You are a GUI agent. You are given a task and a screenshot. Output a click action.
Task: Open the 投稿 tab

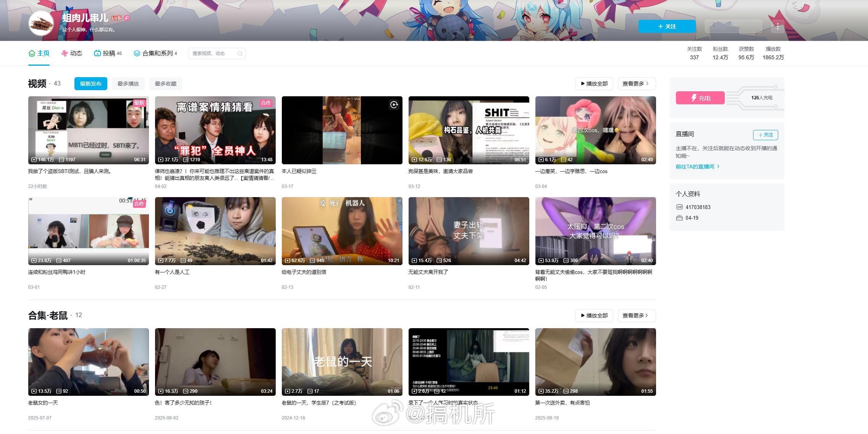point(108,53)
